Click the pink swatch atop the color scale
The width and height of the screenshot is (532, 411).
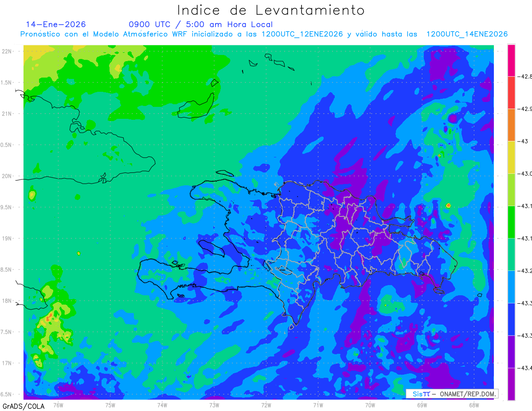(511, 60)
